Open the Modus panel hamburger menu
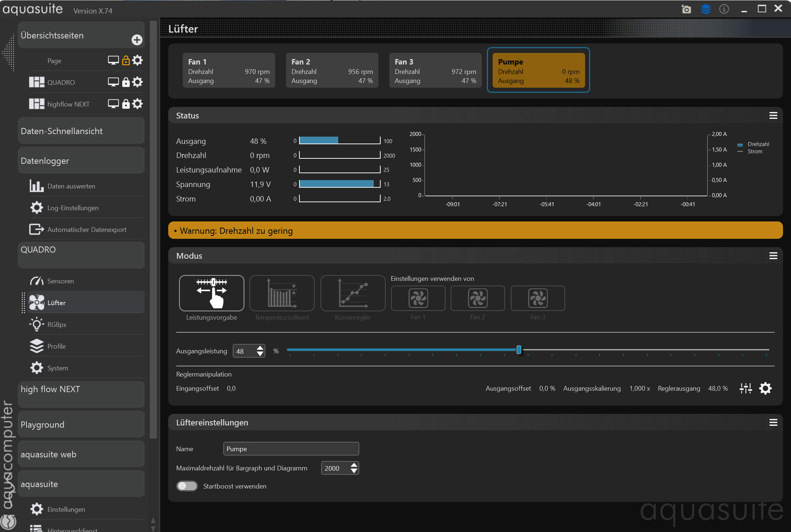The height and width of the screenshot is (532, 791). pyautogui.click(x=773, y=256)
